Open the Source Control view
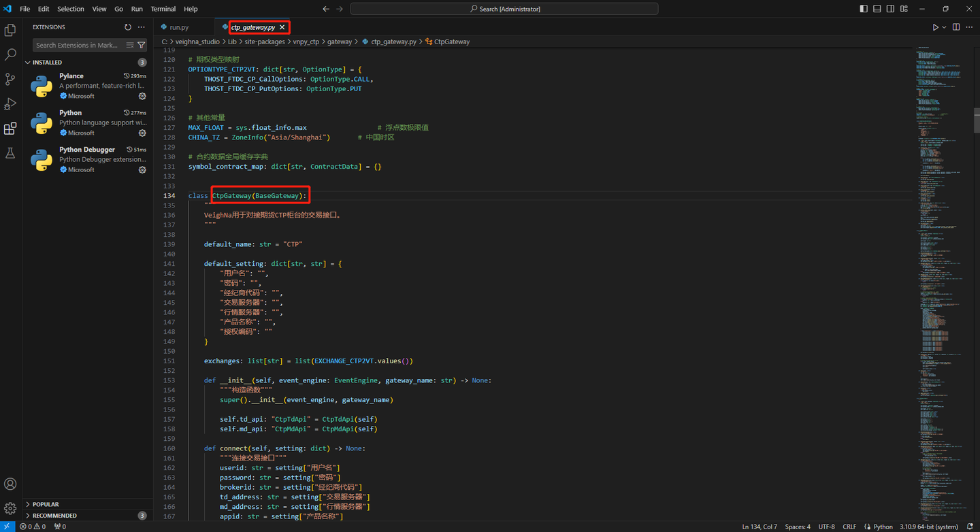 coord(10,79)
